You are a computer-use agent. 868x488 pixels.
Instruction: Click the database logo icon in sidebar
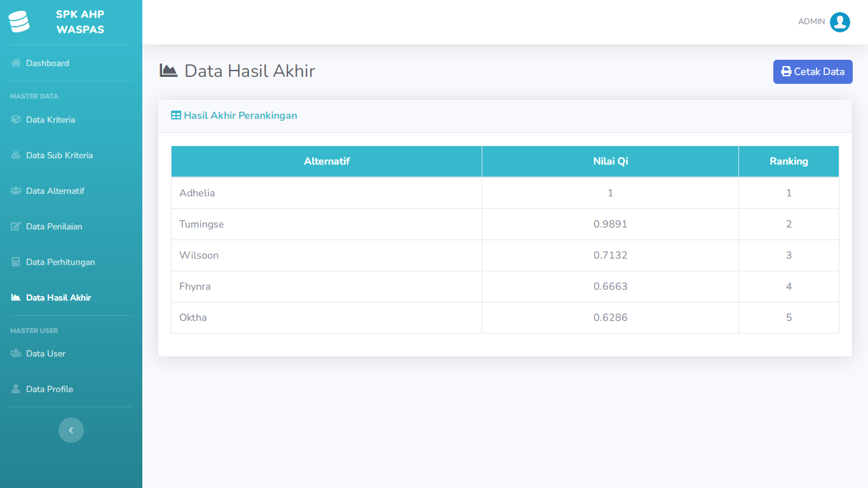(19, 22)
